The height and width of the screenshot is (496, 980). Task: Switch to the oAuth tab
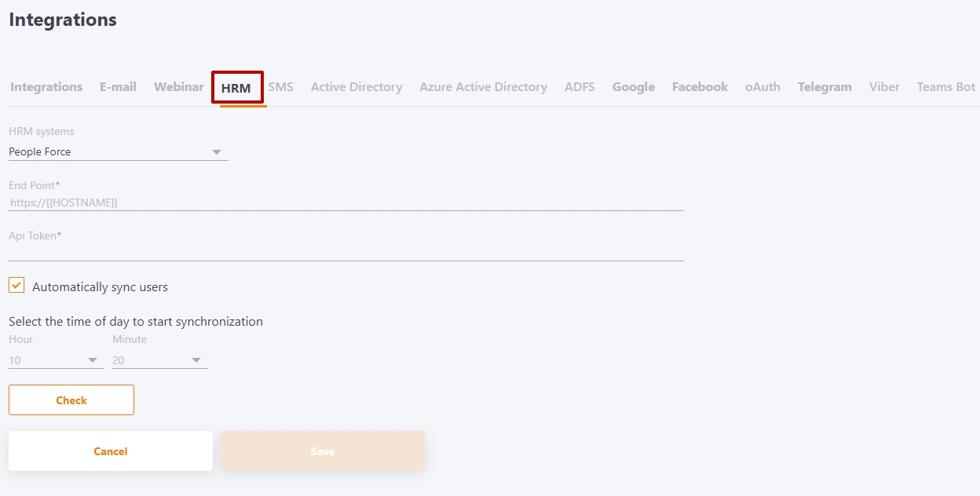762,87
